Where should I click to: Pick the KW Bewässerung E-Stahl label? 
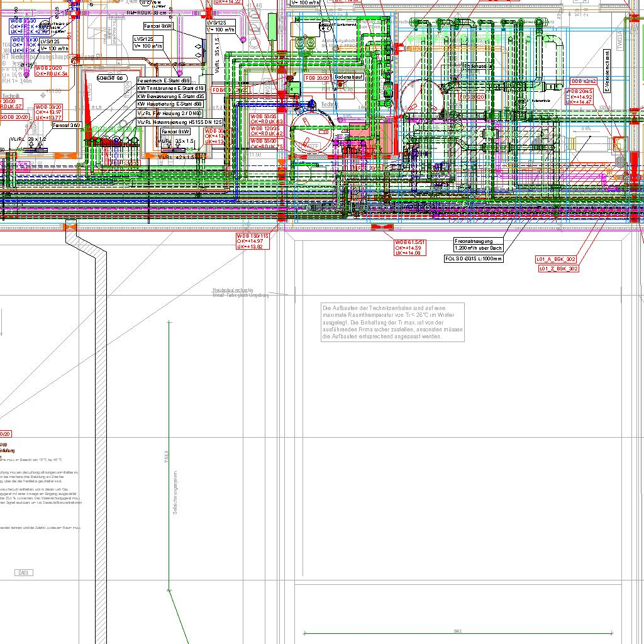[x=170, y=97]
